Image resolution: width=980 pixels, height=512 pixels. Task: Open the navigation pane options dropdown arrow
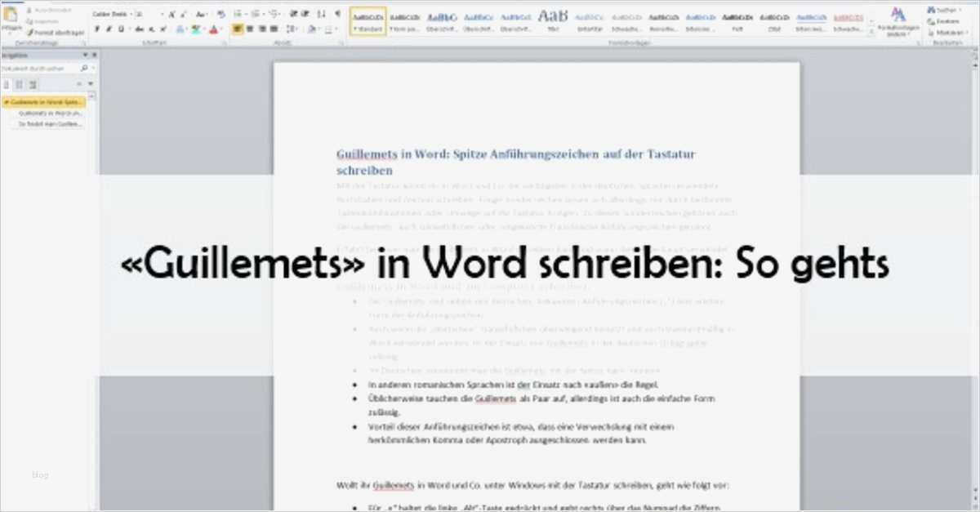pyautogui.click(x=85, y=55)
